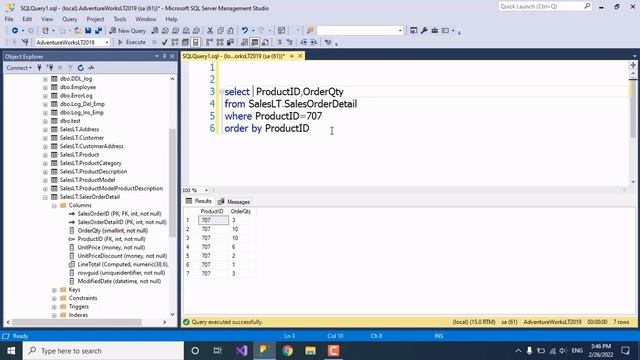The image size is (640, 360).
Task: Click the Increase Indent icon
Action: [x=314, y=42]
